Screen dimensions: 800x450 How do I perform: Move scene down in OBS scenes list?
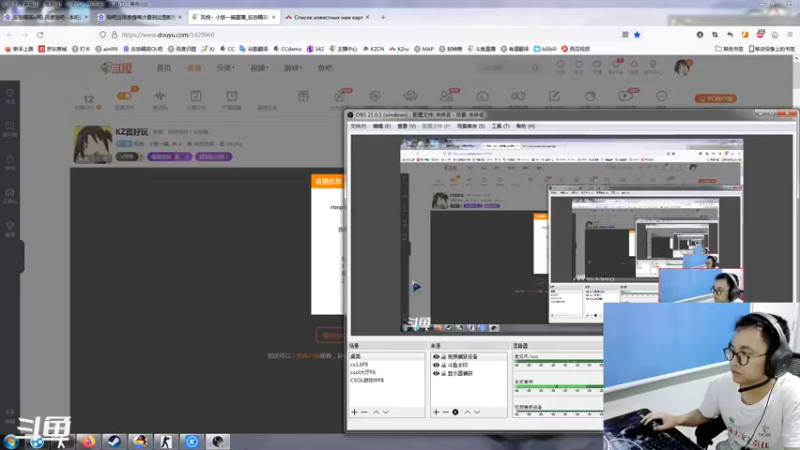[x=386, y=412]
